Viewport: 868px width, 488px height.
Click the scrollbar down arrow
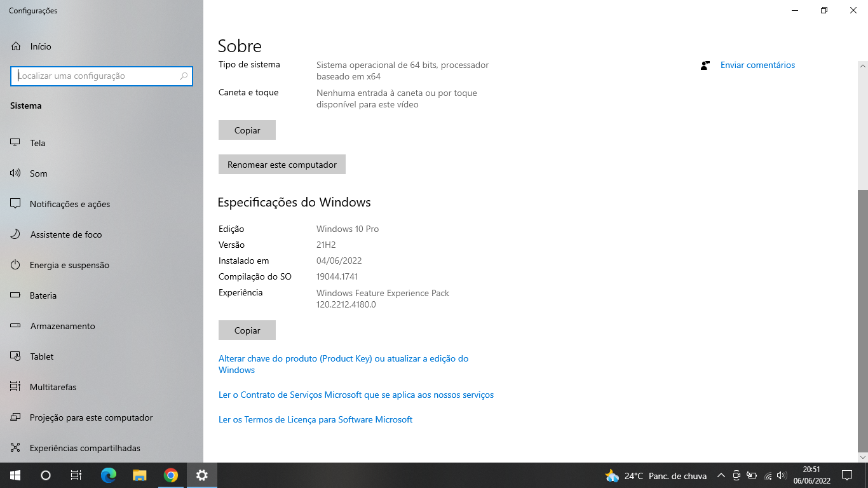click(x=862, y=457)
